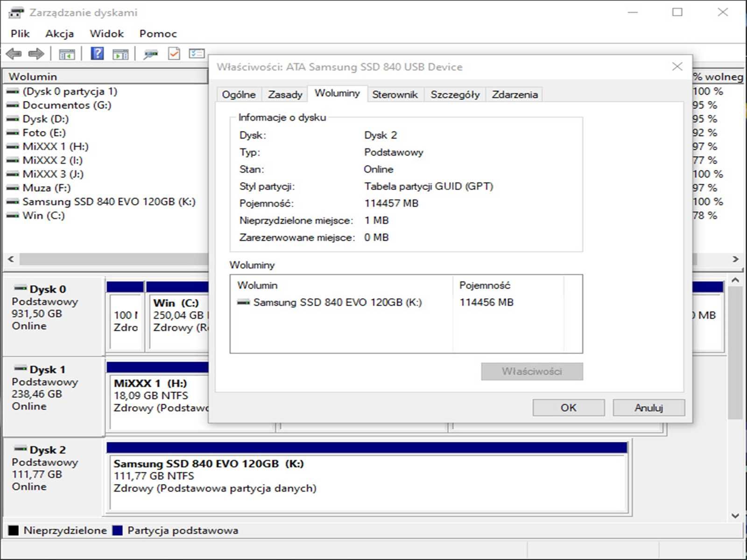Click the horizontal scrollbar left arrow
Viewport: 747px width, 560px height.
pos(11,259)
